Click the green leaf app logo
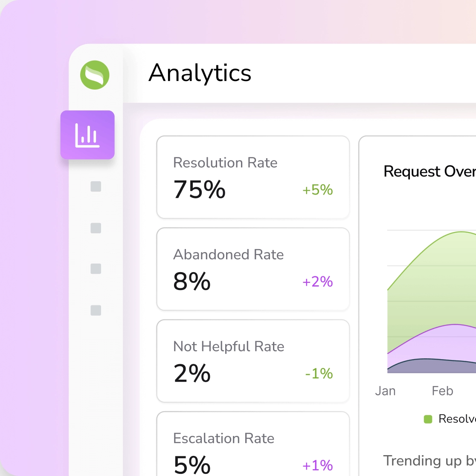Screen dimensions: 476x476 95,75
